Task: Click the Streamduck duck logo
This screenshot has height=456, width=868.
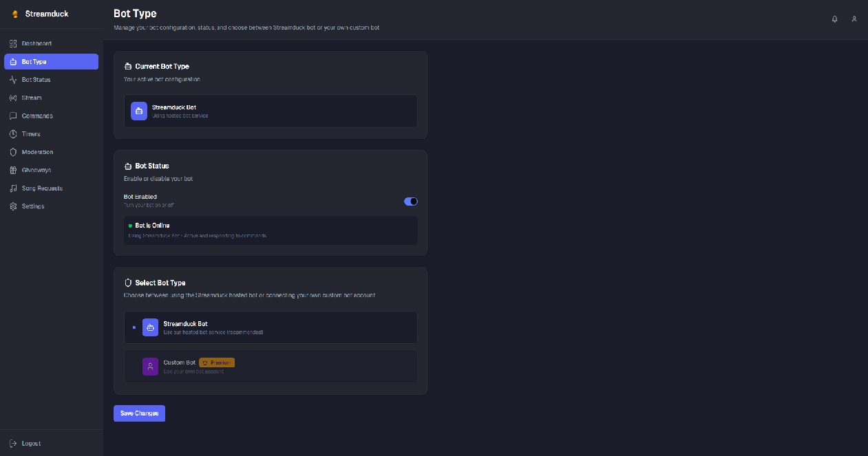Action: coord(15,13)
